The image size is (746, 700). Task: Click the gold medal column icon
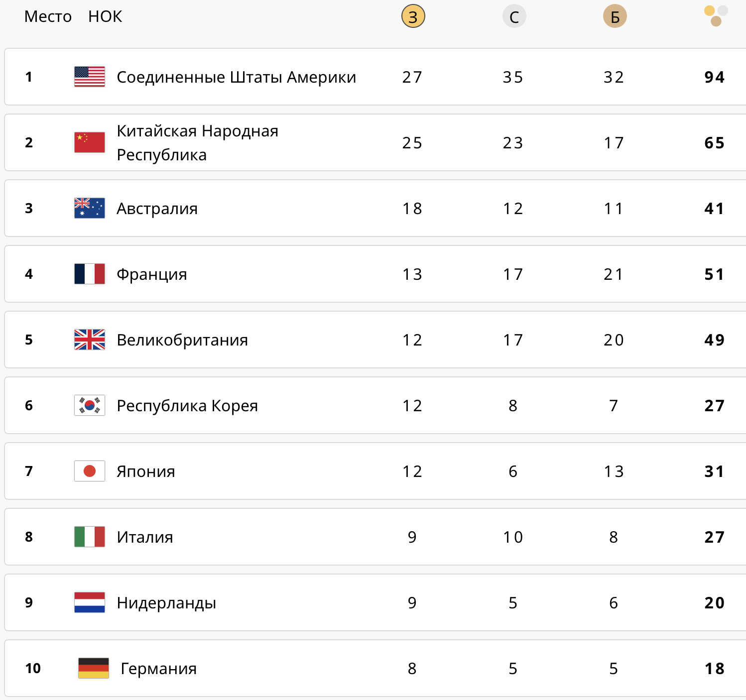click(413, 16)
